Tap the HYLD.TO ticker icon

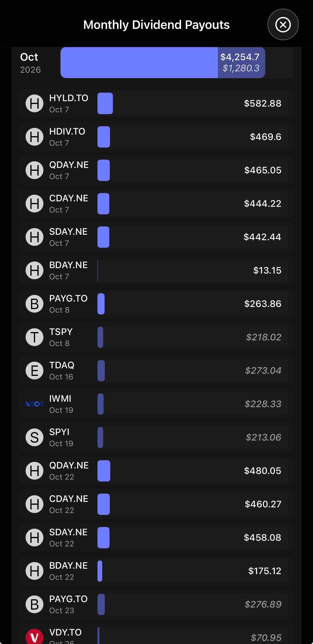35,104
